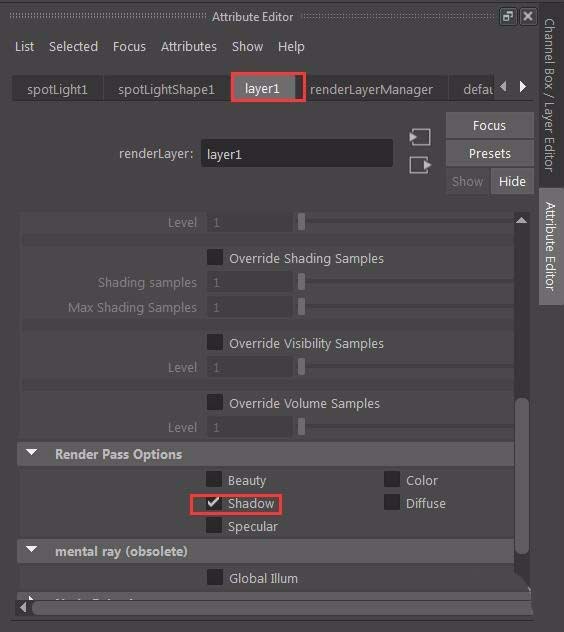This screenshot has width=564, height=632.
Task: Click the go to output connection icon
Action: (x=420, y=165)
